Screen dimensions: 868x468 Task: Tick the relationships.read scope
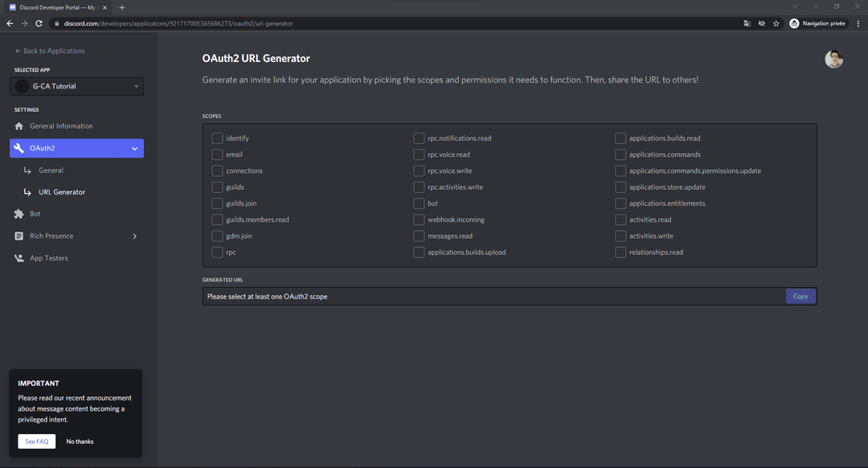point(620,252)
